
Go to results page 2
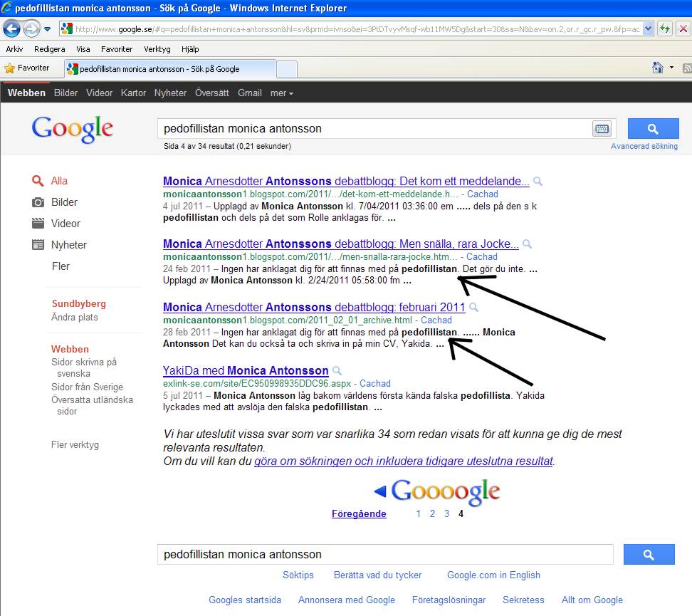tap(433, 513)
